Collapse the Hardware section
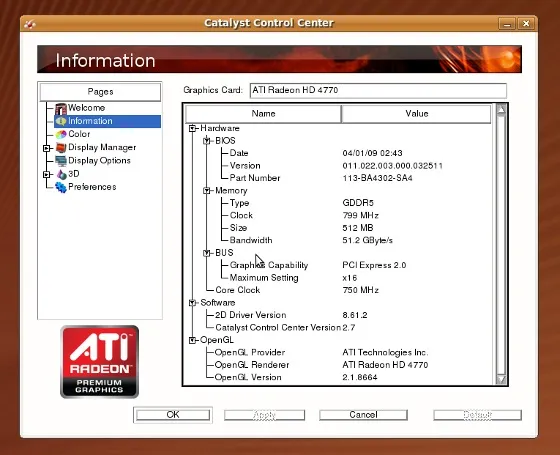 tap(192, 128)
